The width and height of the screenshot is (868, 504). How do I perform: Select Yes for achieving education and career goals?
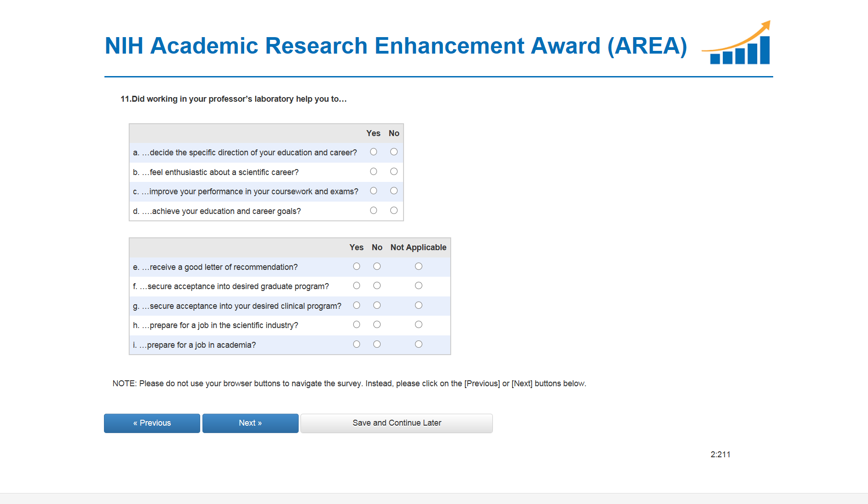point(374,211)
